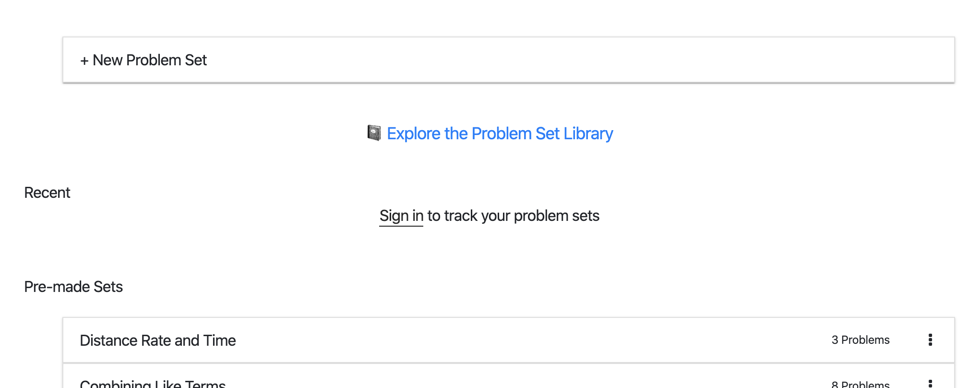Screen dimensions: 980x388
Task: Click the Sign in link
Action: tap(401, 216)
